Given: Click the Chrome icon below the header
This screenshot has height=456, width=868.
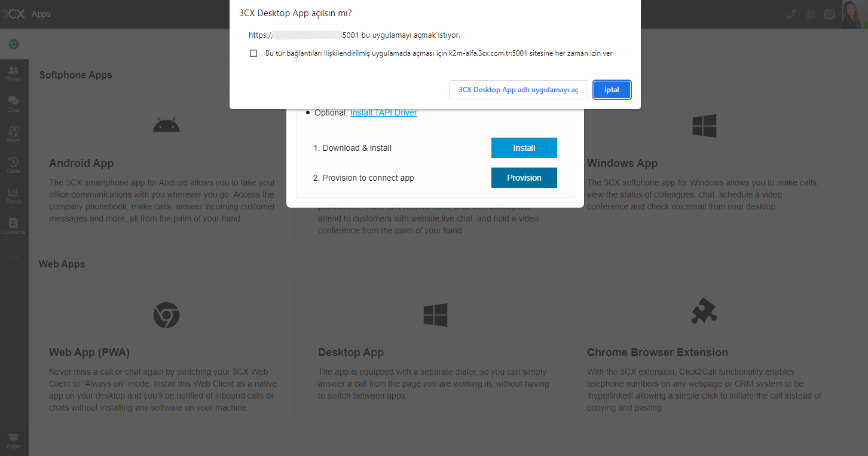Looking at the screenshot, I should click(x=14, y=44).
